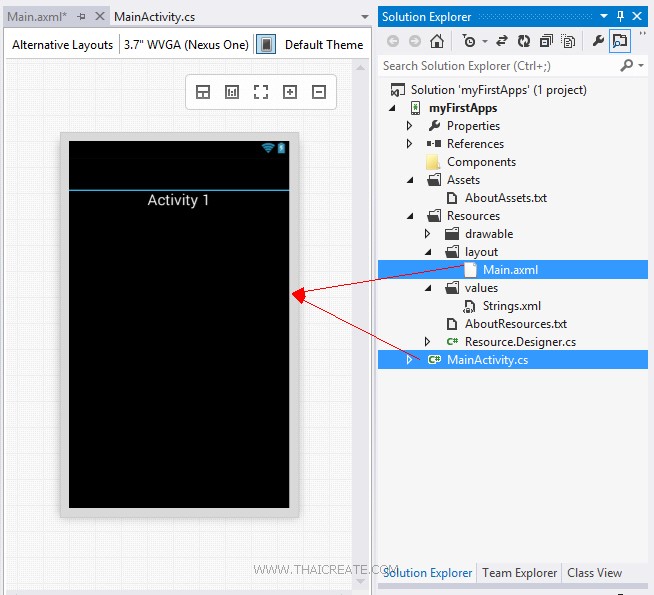Select AboutAssets.txt file
The image size is (654, 595).
click(506, 198)
